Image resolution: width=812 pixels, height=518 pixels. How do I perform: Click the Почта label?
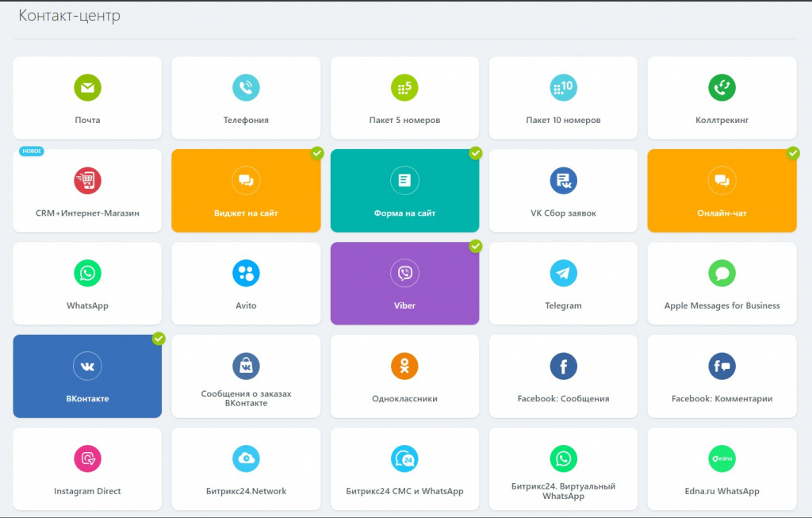[87, 120]
